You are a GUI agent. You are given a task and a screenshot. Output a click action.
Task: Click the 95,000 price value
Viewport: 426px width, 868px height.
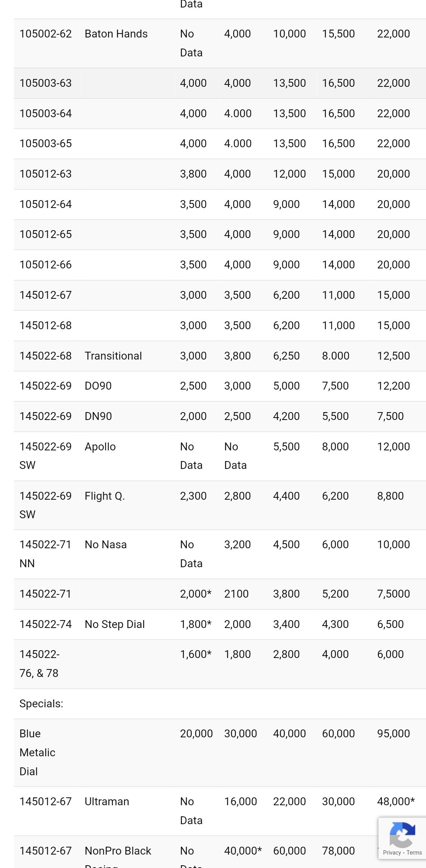[x=393, y=734]
